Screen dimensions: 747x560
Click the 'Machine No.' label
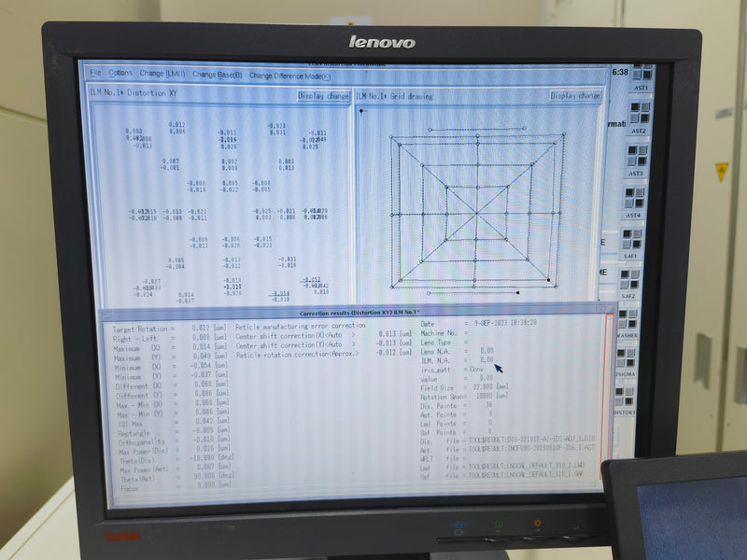coord(438,333)
